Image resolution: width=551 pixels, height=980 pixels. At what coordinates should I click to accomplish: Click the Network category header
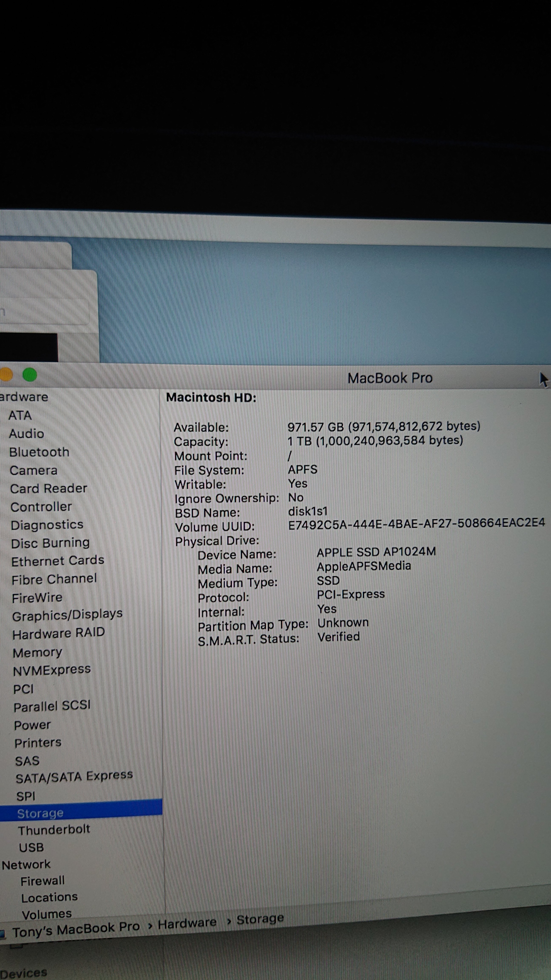(x=26, y=865)
